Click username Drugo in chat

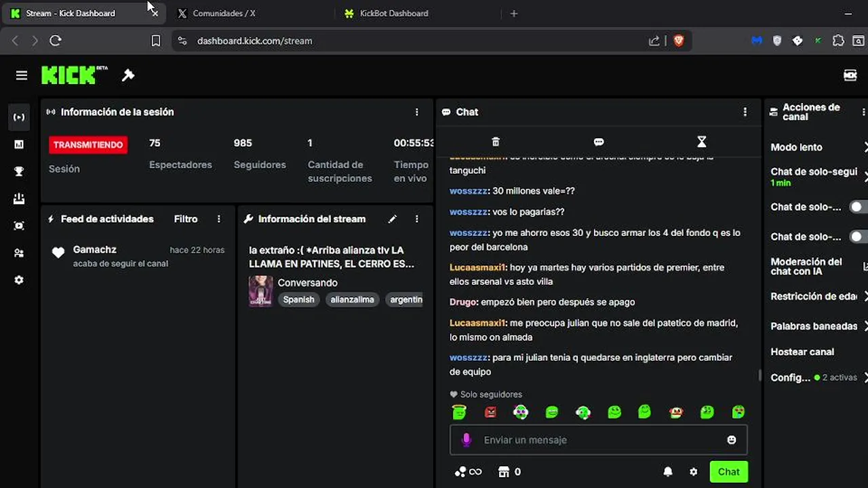point(465,302)
